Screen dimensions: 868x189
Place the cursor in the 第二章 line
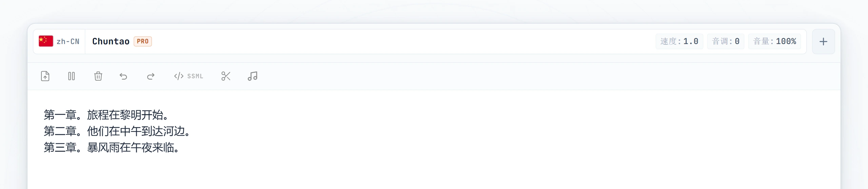tap(117, 131)
